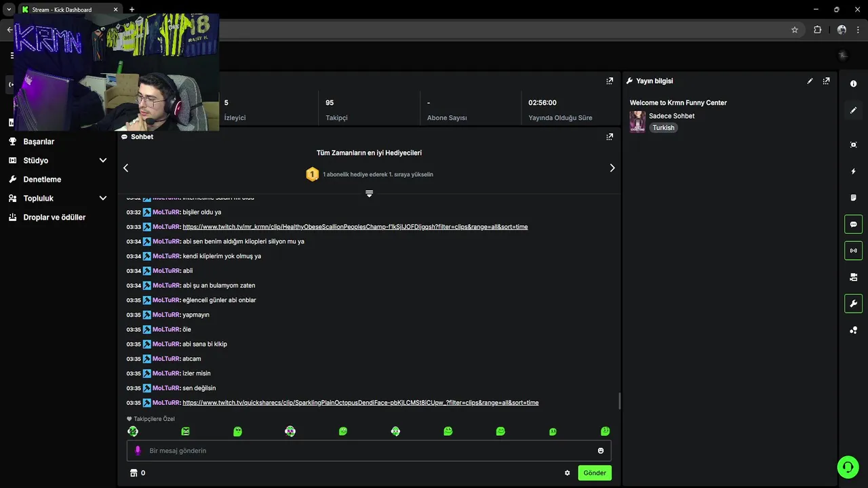Click message 'eğlenceli günler abi onblar'
The width and height of the screenshot is (868, 488).
[x=219, y=300]
